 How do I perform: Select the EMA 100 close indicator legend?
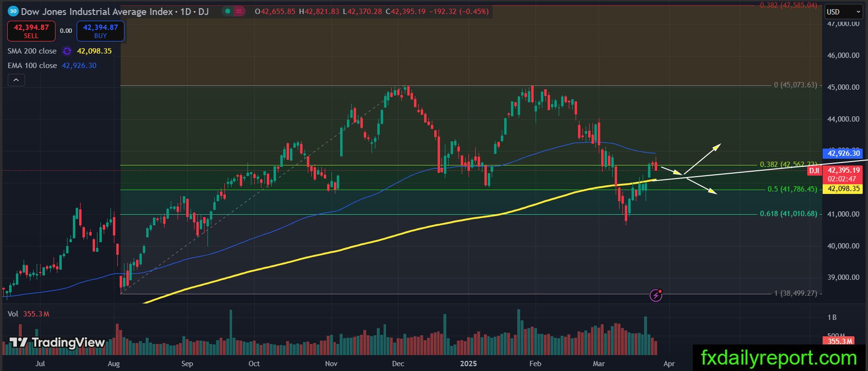32,66
